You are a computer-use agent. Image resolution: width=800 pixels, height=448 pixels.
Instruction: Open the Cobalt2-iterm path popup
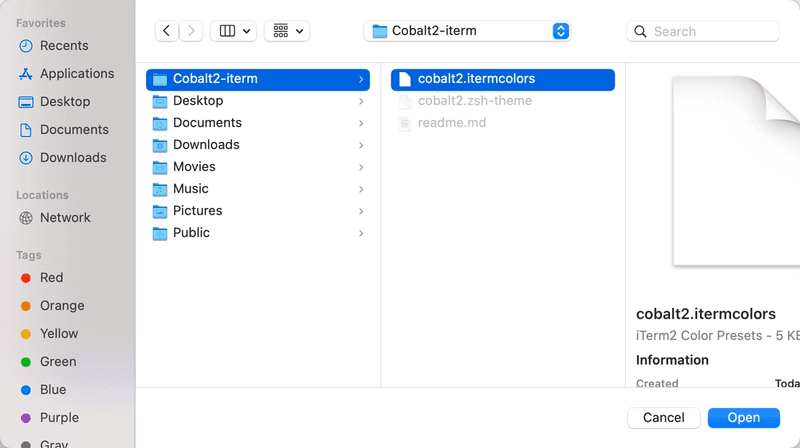[467, 31]
